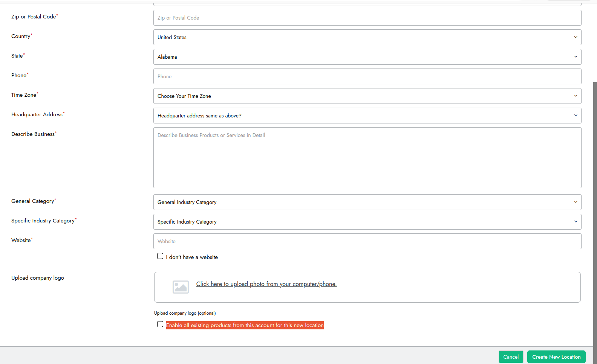Expand the General Industry Category dropdown
The image size is (597, 364).
(x=367, y=202)
